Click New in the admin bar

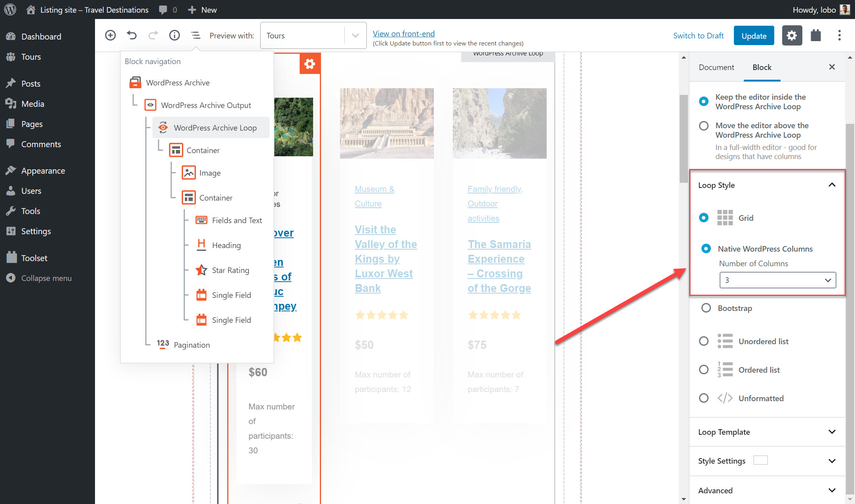click(x=202, y=10)
